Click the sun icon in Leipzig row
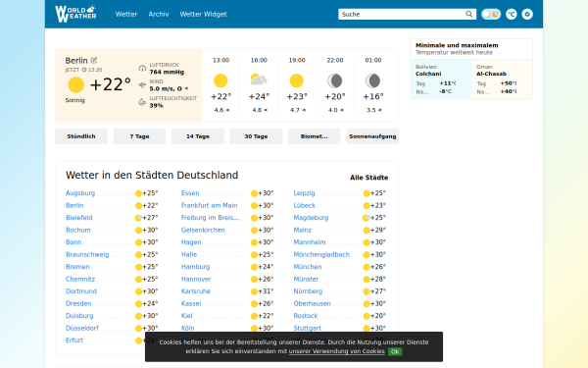The image size is (588, 368). [x=367, y=193]
